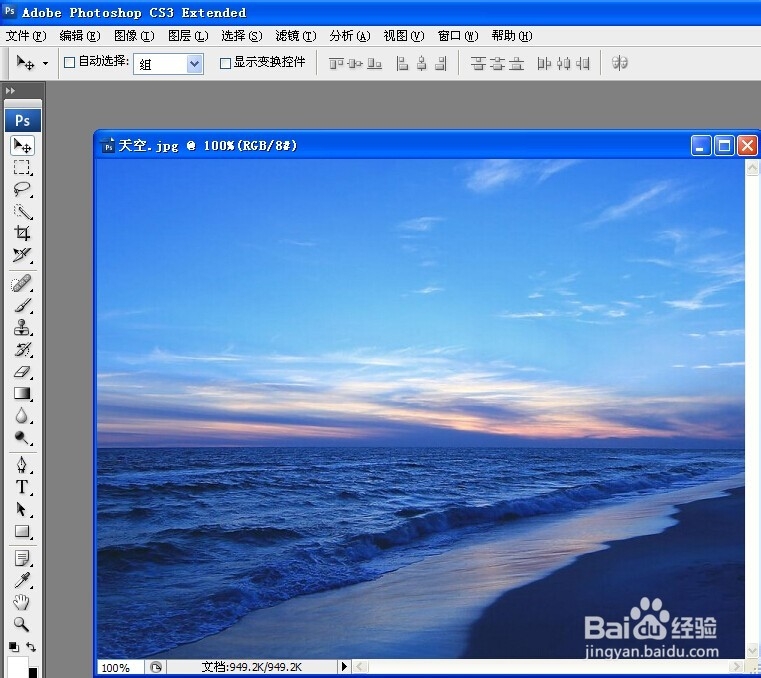This screenshot has width=761, height=678.
Task: Select the Gradient tool
Action: click(x=22, y=394)
